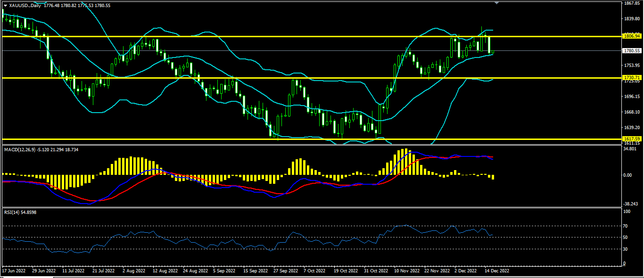Click the gray chart shift marker triangle
The width and height of the screenshot is (644, 278).
click(495, 3)
